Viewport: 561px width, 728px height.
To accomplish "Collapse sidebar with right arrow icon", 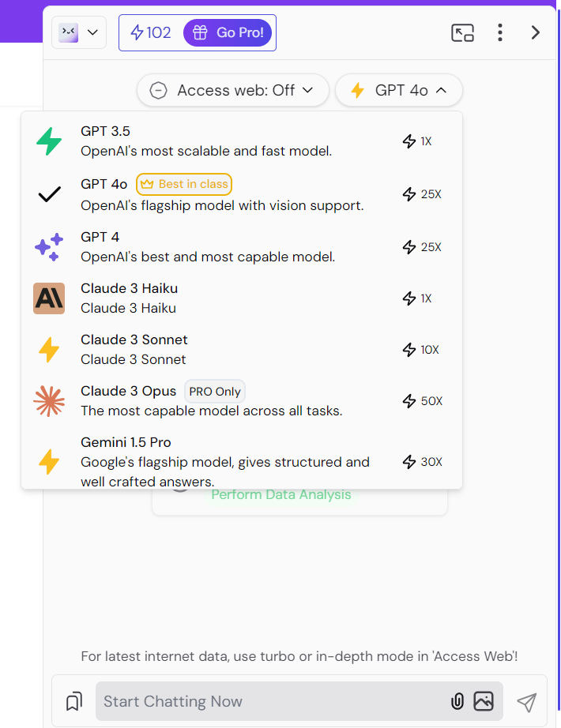I will coord(536,32).
